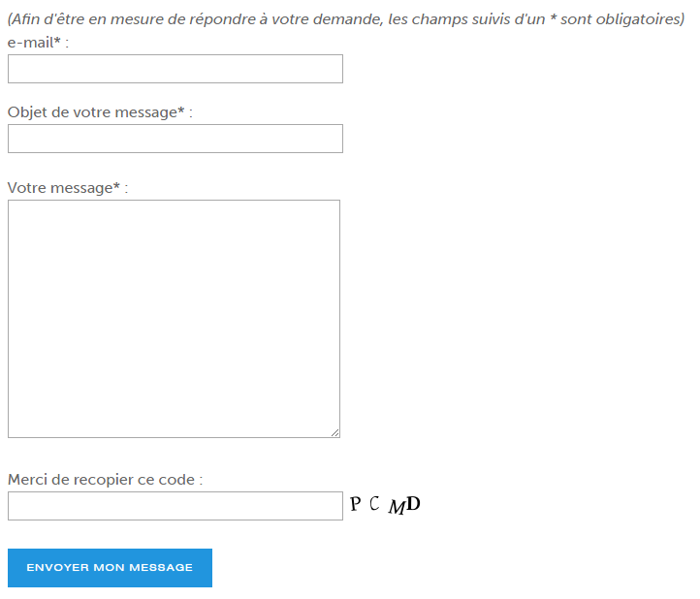This screenshot has height=599, width=700.
Task: Focus the e-mail input field
Action: tap(175, 69)
